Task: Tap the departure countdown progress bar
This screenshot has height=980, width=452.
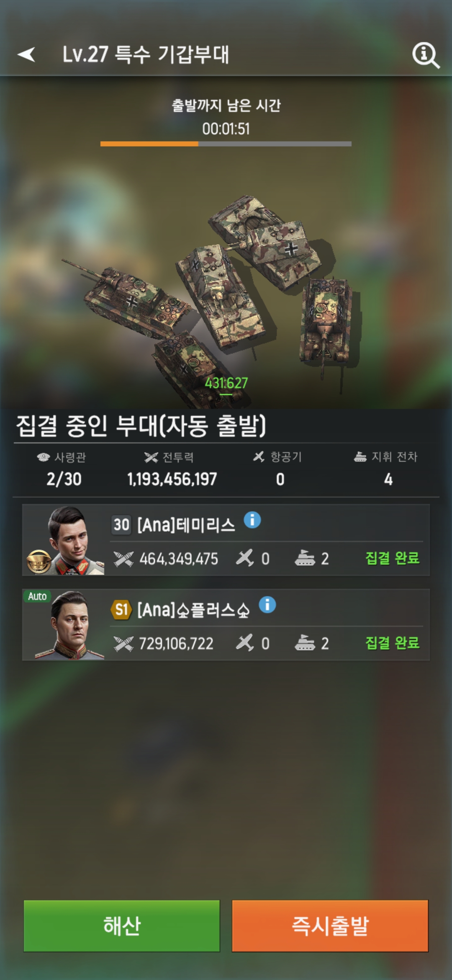Action: [x=226, y=144]
